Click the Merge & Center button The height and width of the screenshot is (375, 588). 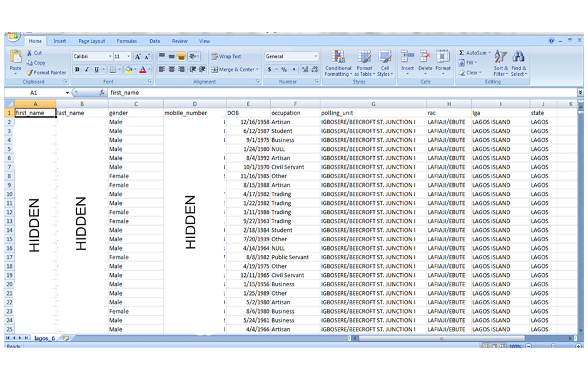point(233,69)
